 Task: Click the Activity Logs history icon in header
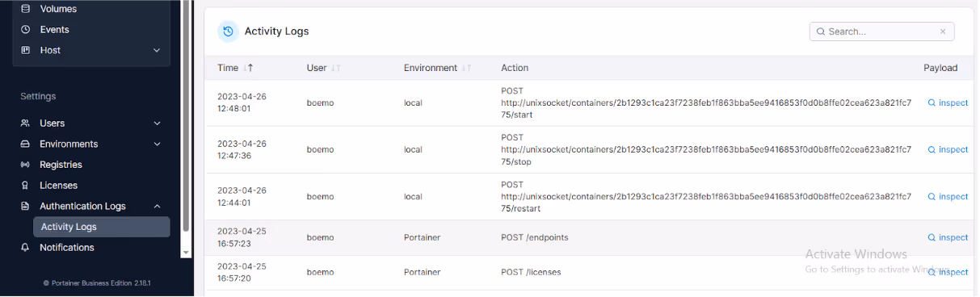tap(228, 31)
